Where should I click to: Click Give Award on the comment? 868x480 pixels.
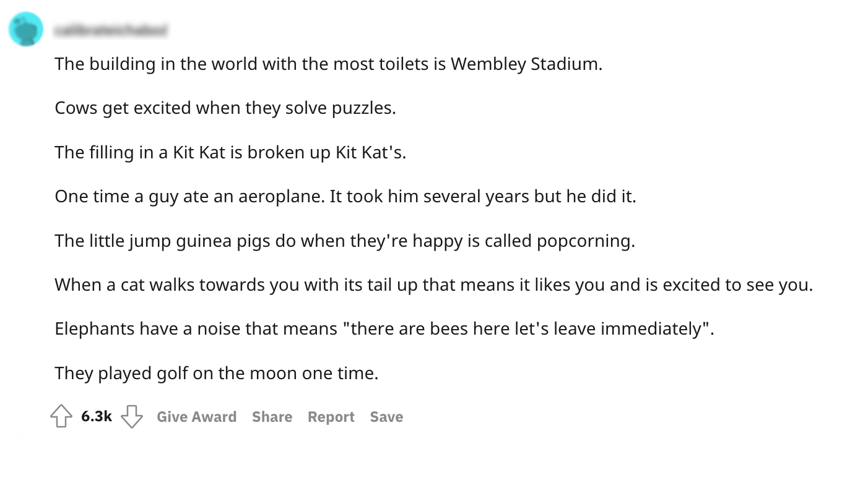tap(196, 417)
